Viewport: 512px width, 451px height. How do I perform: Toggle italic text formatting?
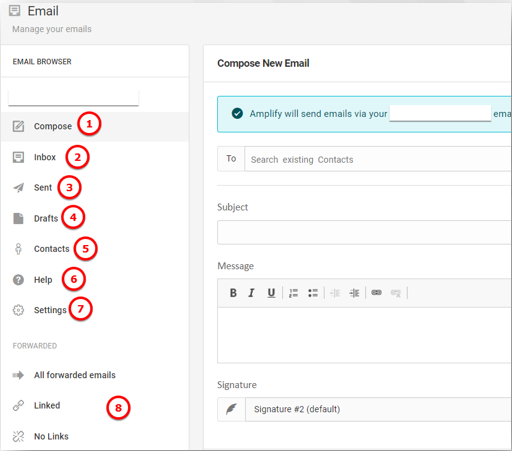coord(251,293)
